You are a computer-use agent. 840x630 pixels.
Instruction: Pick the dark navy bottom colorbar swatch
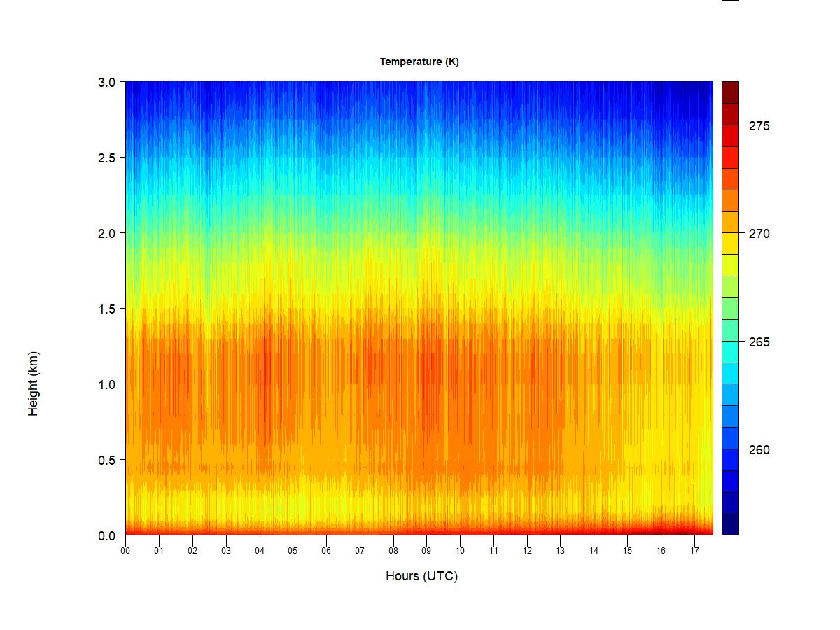pos(730,524)
